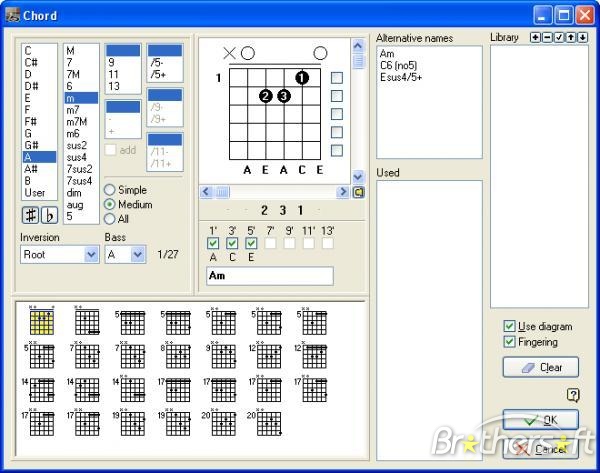
Task: Select the fret 8 chord thumbnail
Action: tap(176, 355)
